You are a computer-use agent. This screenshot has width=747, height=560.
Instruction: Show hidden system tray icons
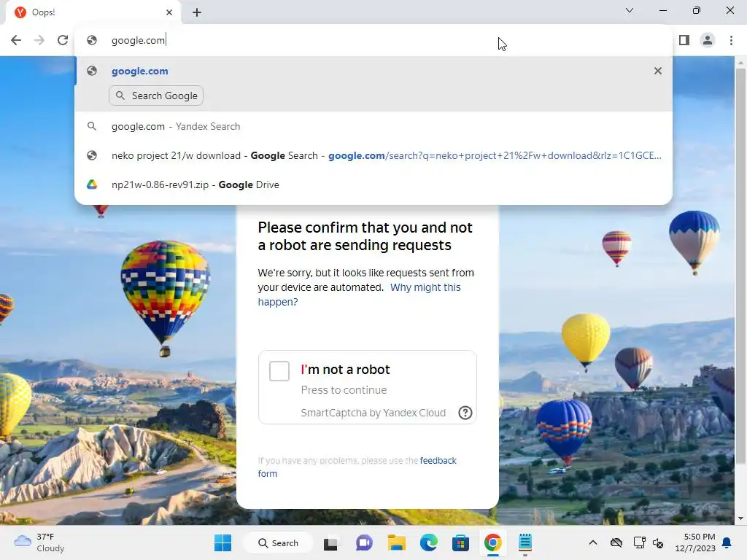coord(592,542)
